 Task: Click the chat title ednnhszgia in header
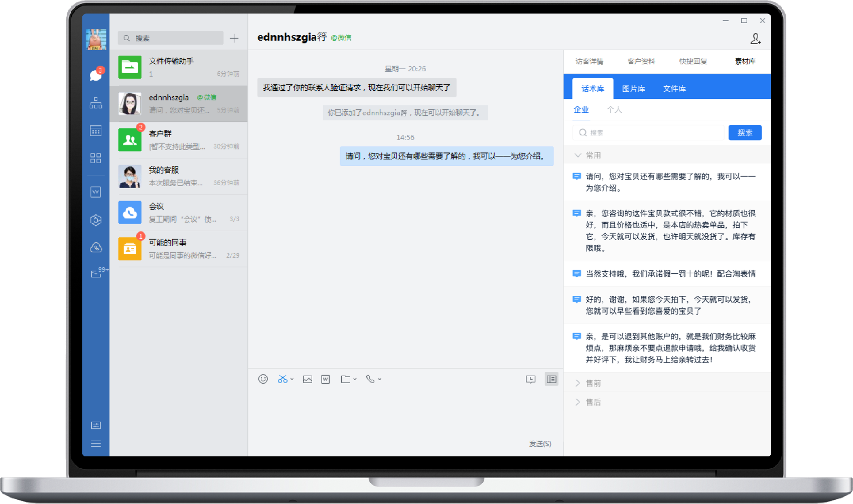click(x=292, y=37)
